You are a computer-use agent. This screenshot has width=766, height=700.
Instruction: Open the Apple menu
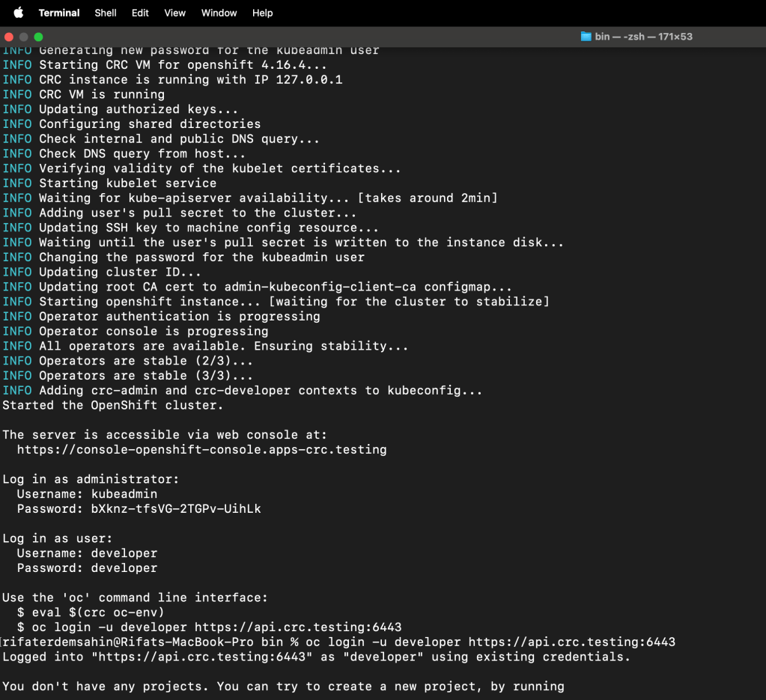[18, 13]
